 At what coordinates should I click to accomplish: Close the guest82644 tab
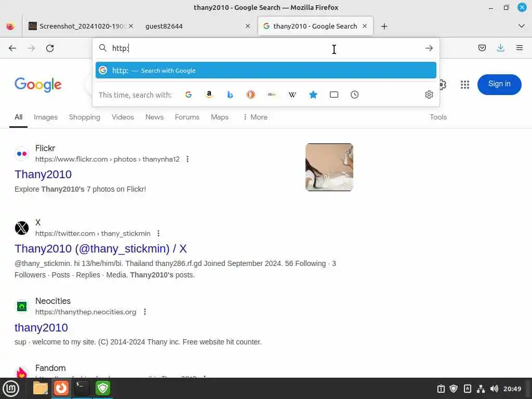coord(248,26)
